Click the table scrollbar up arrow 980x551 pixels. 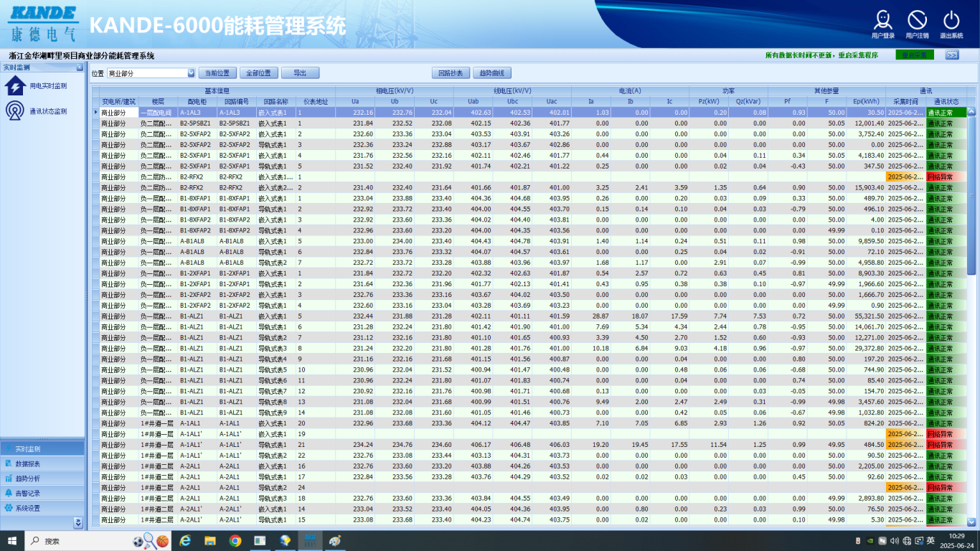point(971,111)
